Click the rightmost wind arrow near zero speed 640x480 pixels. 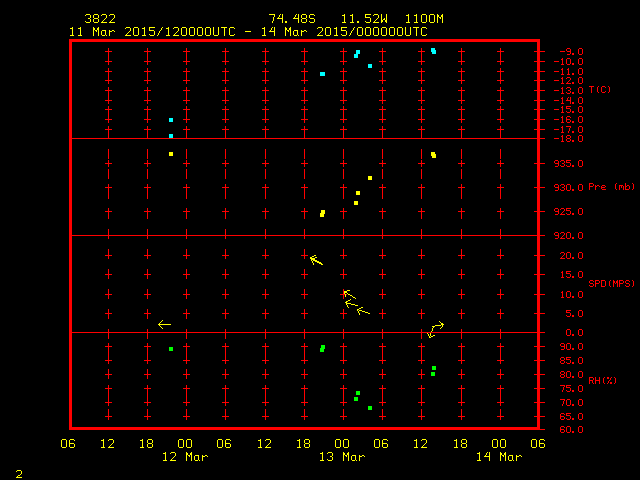(x=435, y=328)
